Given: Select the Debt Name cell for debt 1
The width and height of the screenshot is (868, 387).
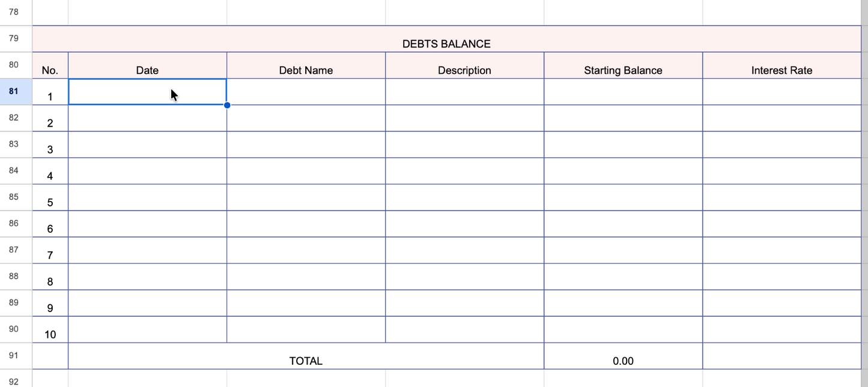Looking at the screenshot, I should click(x=306, y=92).
